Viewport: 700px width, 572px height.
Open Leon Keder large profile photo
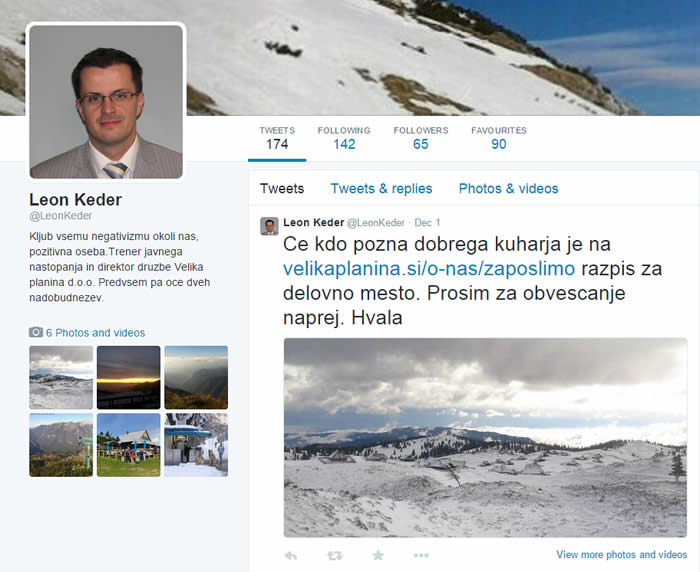[106, 102]
